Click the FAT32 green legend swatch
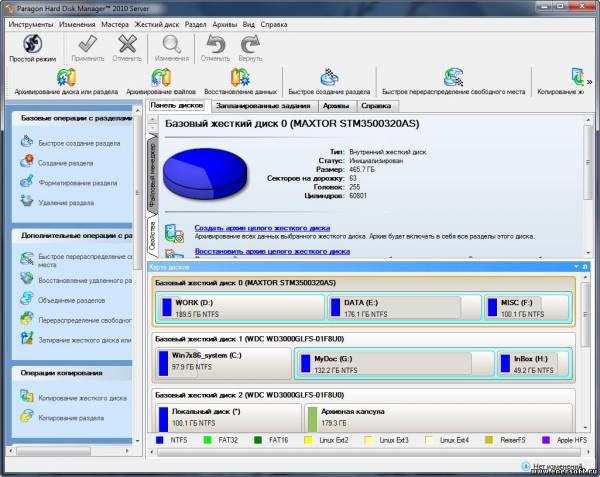Viewport: 600px width, 477px height. click(207, 440)
